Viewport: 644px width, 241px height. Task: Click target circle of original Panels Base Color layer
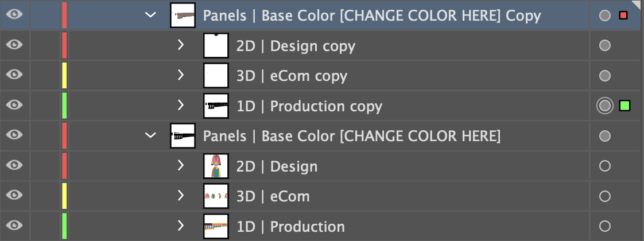pos(604,136)
